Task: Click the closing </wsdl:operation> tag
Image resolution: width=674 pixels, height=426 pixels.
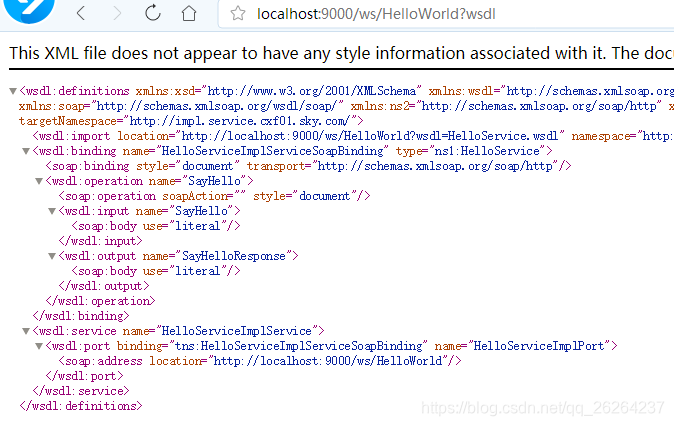Action: tap(100, 301)
